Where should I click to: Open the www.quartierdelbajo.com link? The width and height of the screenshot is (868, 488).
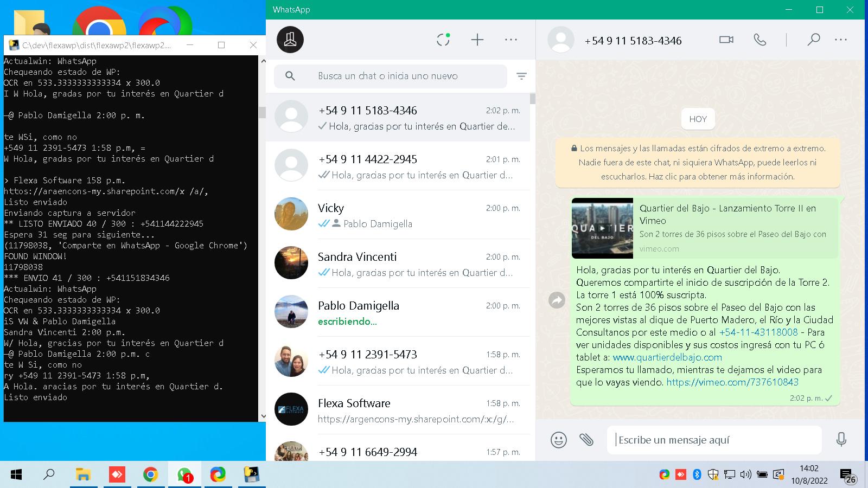point(667,357)
